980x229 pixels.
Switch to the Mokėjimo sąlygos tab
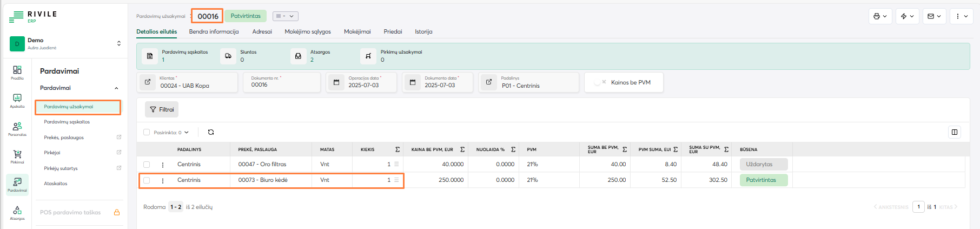[x=308, y=31]
